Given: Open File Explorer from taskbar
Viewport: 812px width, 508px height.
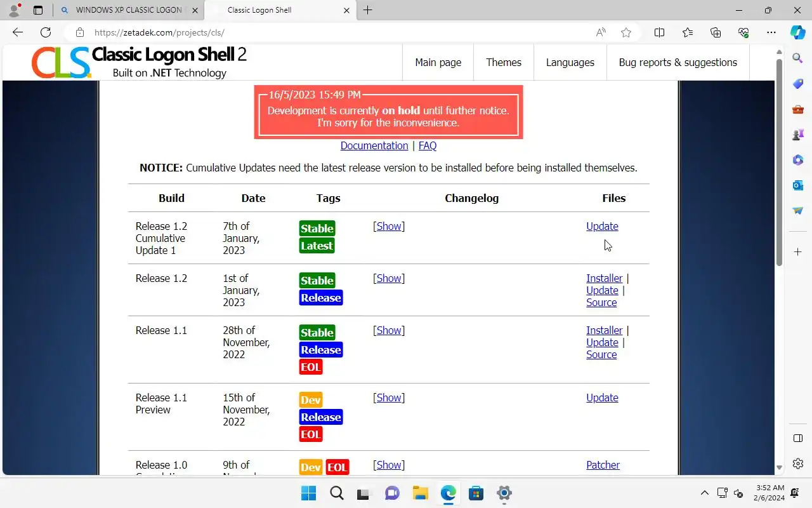Looking at the screenshot, I should [x=420, y=493].
